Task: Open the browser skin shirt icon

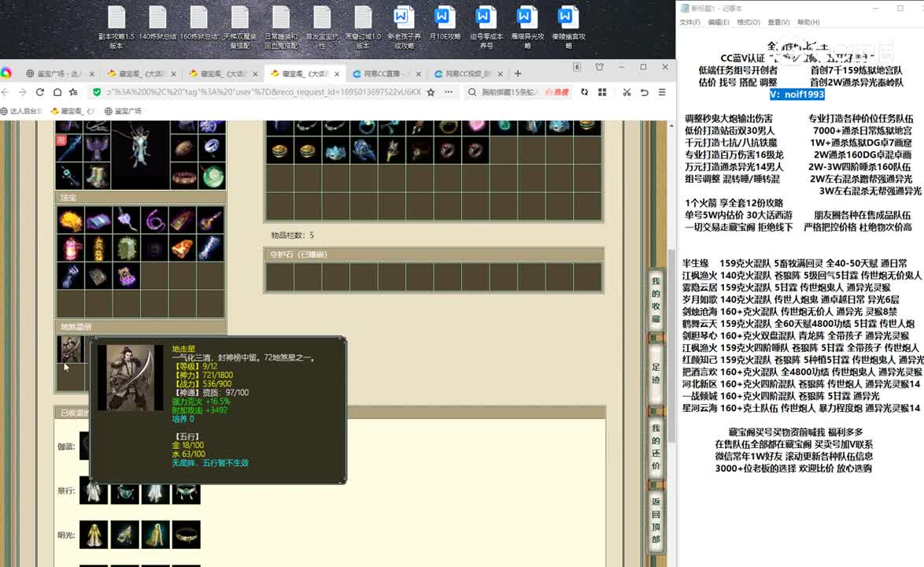Action: (x=599, y=67)
